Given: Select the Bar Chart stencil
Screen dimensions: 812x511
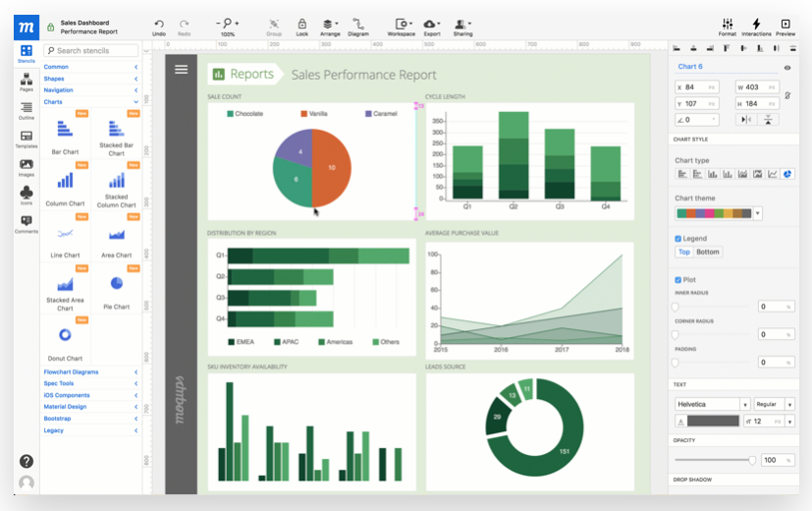Looking at the screenshot, I should [65, 136].
